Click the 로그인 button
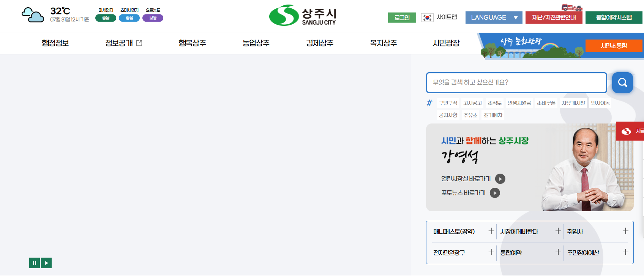This screenshot has width=644, height=277. pos(402,17)
